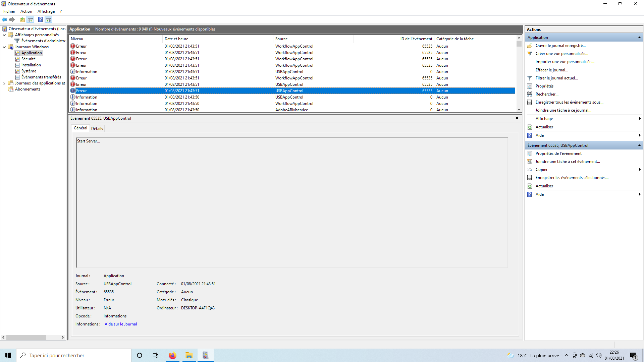Viewport: 644px width, 362px height.
Task: Open the Aide sur le Journal link
Action: tap(121, 324)
